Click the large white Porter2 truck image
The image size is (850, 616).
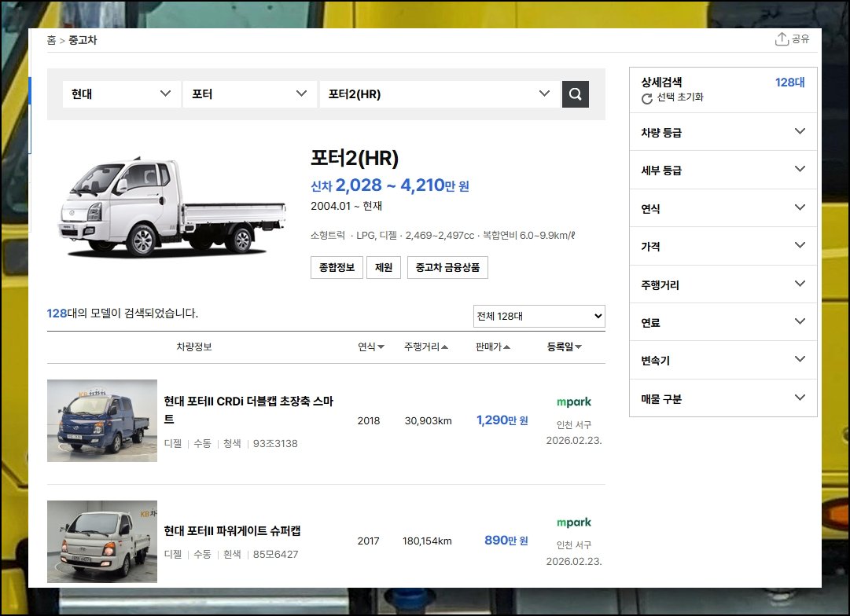(171, 207)
